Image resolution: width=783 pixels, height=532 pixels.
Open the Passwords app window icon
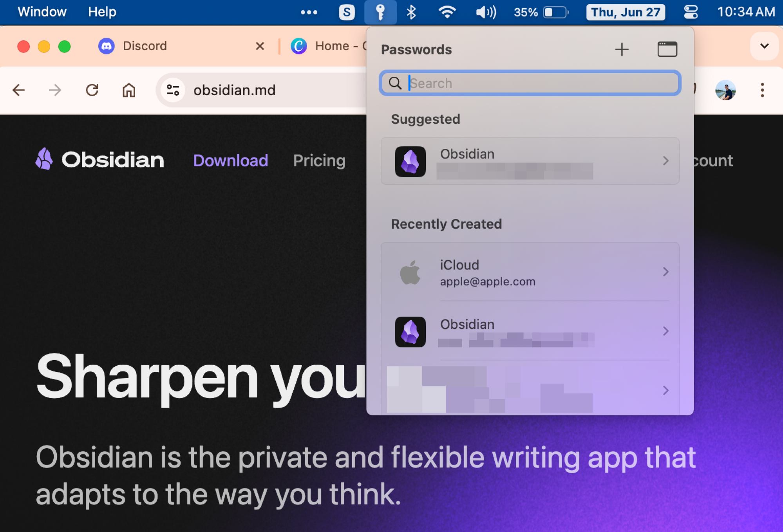[667, 49]
